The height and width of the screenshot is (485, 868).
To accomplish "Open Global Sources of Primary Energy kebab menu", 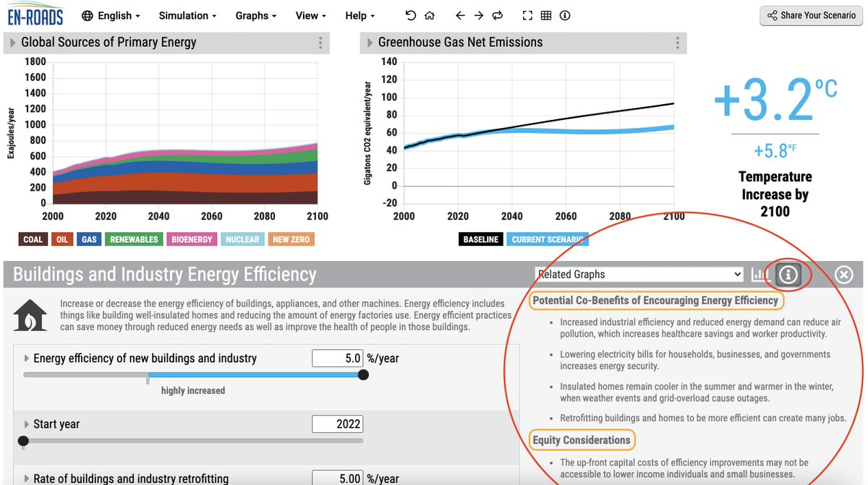I will click(320, 43).
